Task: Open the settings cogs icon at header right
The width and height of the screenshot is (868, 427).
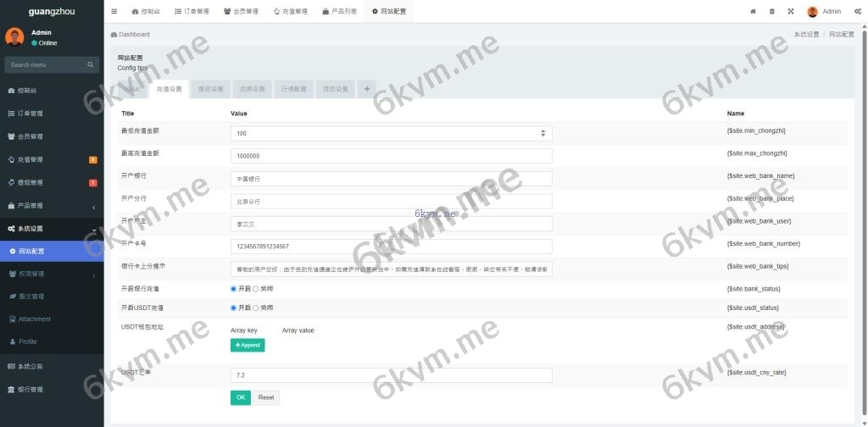Action: tap(858, 11)
